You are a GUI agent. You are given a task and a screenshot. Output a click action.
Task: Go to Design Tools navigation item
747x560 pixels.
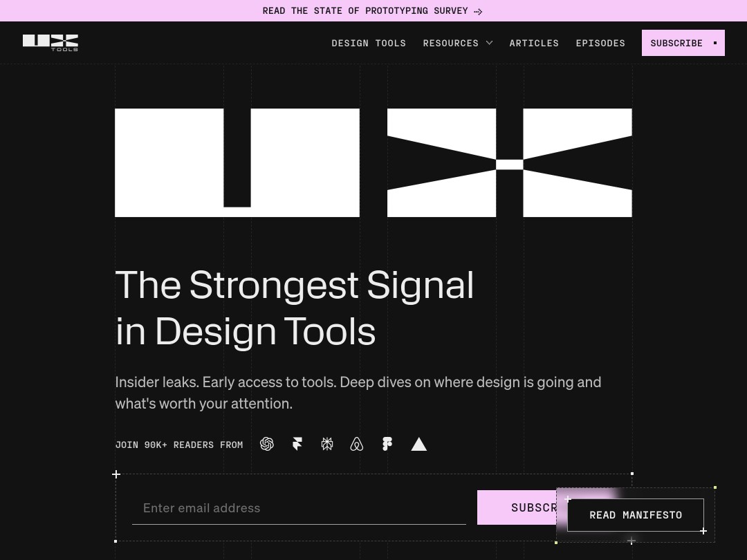[x=369, y=42]
